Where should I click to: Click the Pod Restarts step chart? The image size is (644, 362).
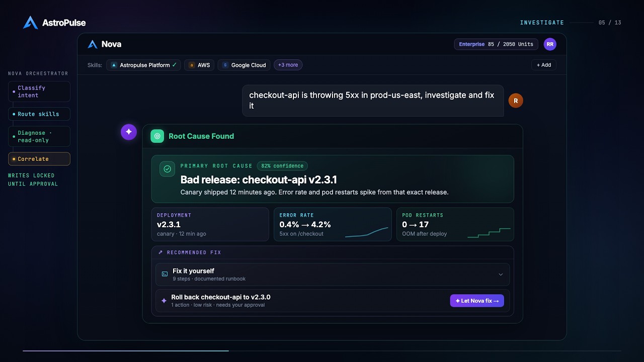point(489,232)
